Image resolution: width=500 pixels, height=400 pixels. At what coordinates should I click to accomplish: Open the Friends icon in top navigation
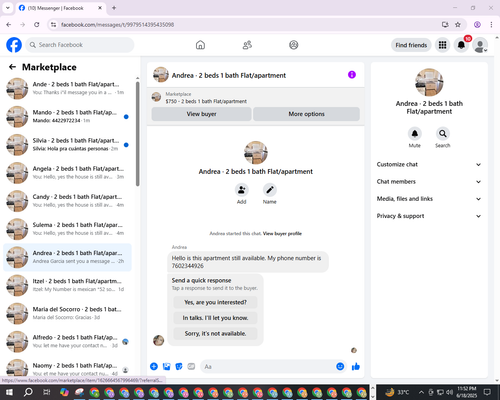[247, 45]
